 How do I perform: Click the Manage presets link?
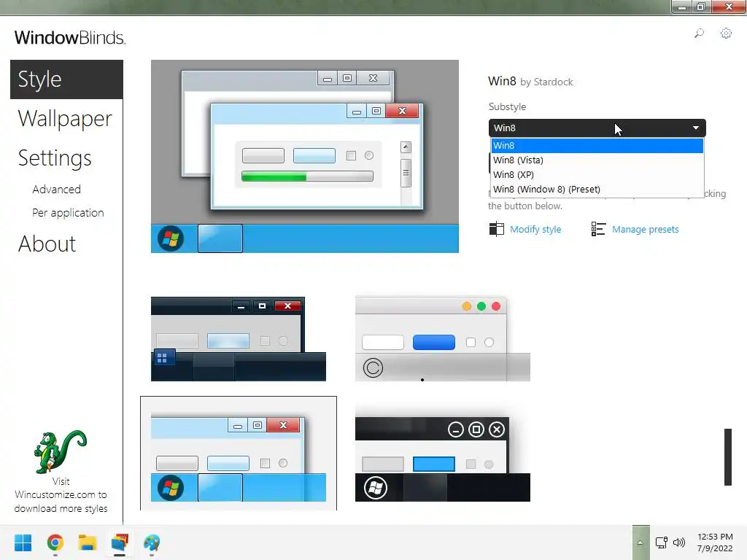[646, 230]
